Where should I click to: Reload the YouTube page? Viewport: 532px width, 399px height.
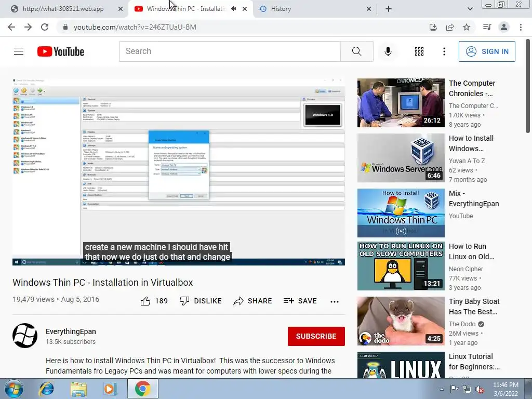click(x=45, y=27)
